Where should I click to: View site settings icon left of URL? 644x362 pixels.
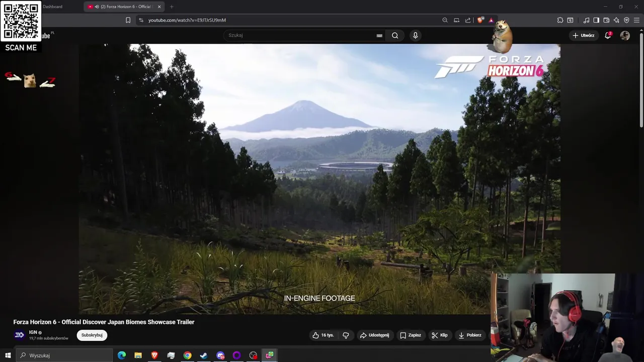point(141,20)
